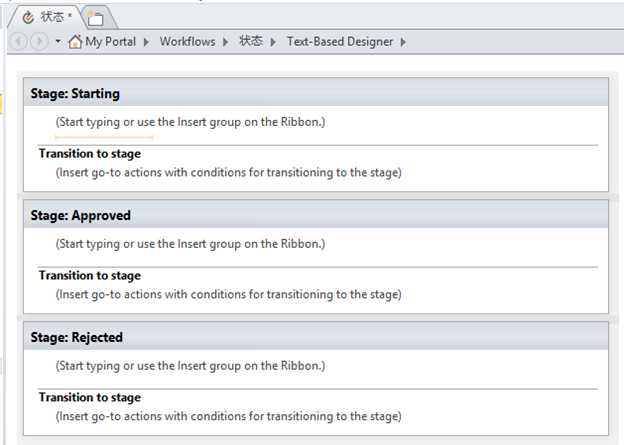Click transition go-to prompt under Starting
Screen dimensions: 624x445
pyautogui.click(x=228, y=172)
